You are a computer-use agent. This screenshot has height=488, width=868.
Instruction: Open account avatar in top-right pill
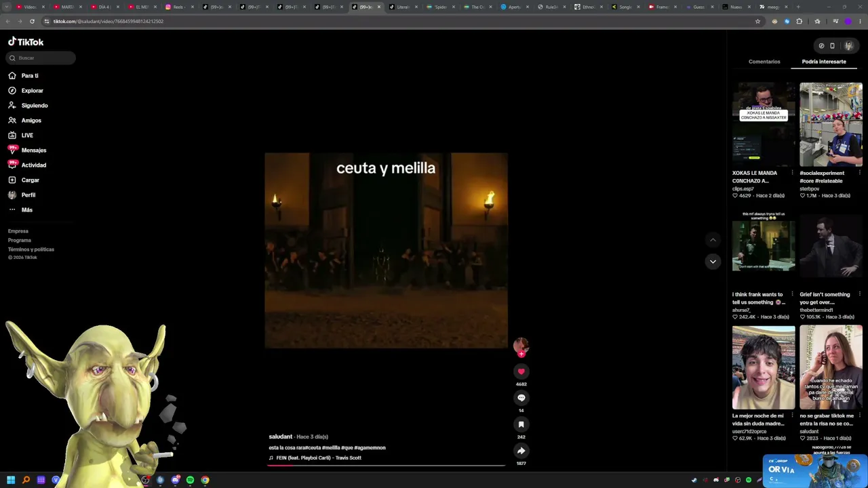click(x=848, y=46)
